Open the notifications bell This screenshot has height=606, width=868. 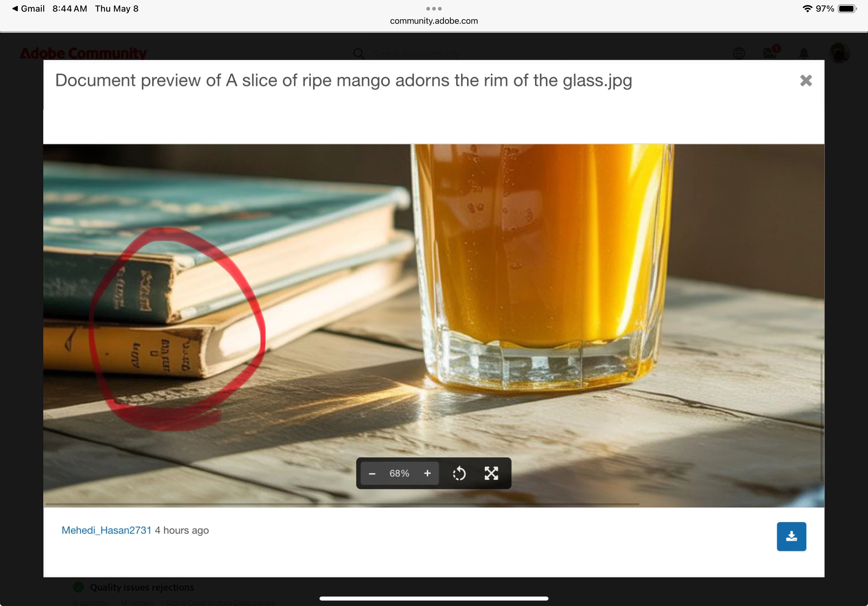[x=804, y=53]
